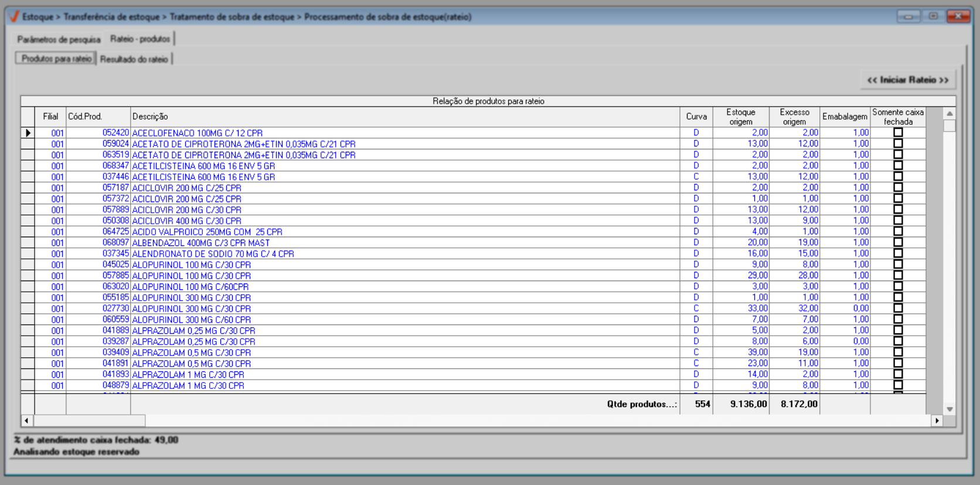Click the Estoque origem column header

click(741, 117)
